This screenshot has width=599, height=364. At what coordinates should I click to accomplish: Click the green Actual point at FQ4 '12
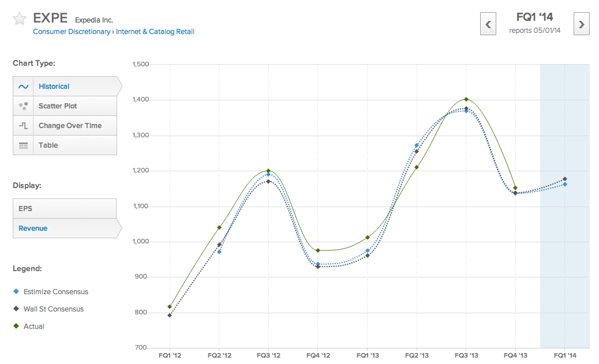[x=318, y=250]
